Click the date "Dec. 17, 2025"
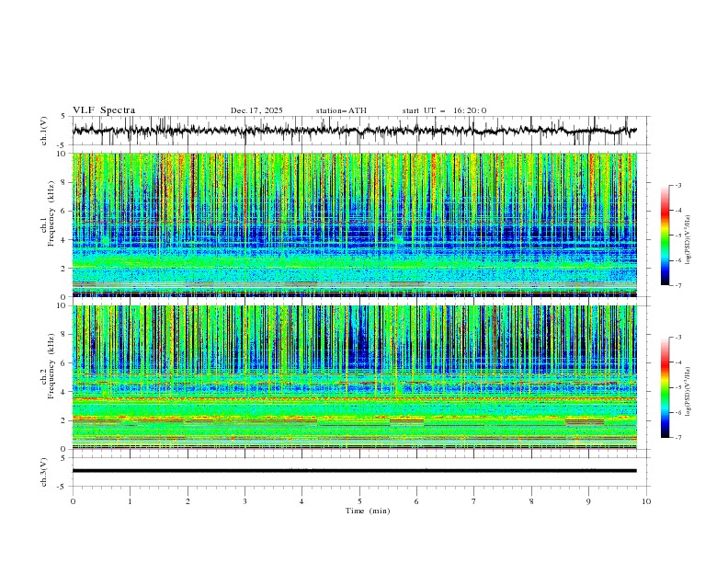Image resolution: width=728 pixels, height=563 pixels. point(256,110)
